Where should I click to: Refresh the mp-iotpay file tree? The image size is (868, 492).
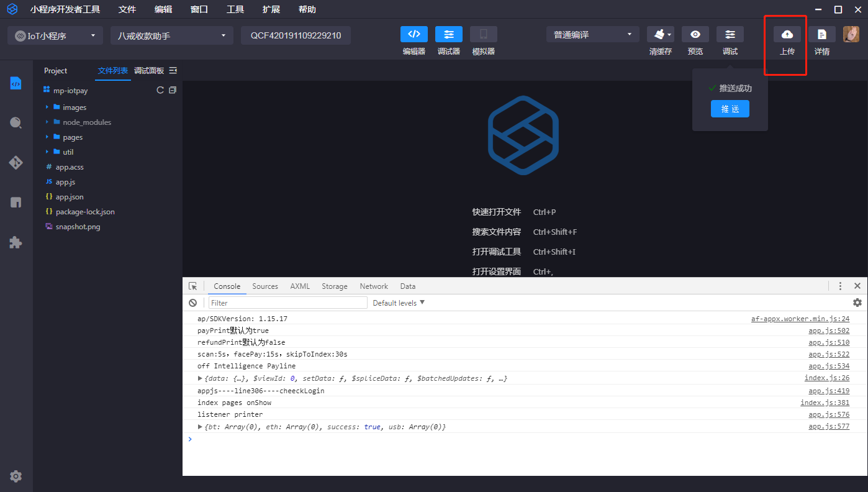[160, 90]
